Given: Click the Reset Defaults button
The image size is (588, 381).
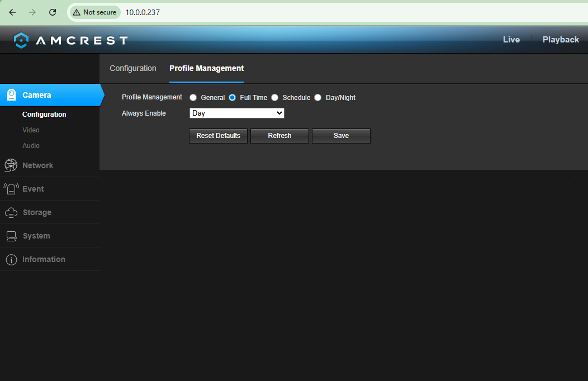Looking at the screenshot, I should coord(218,136).
